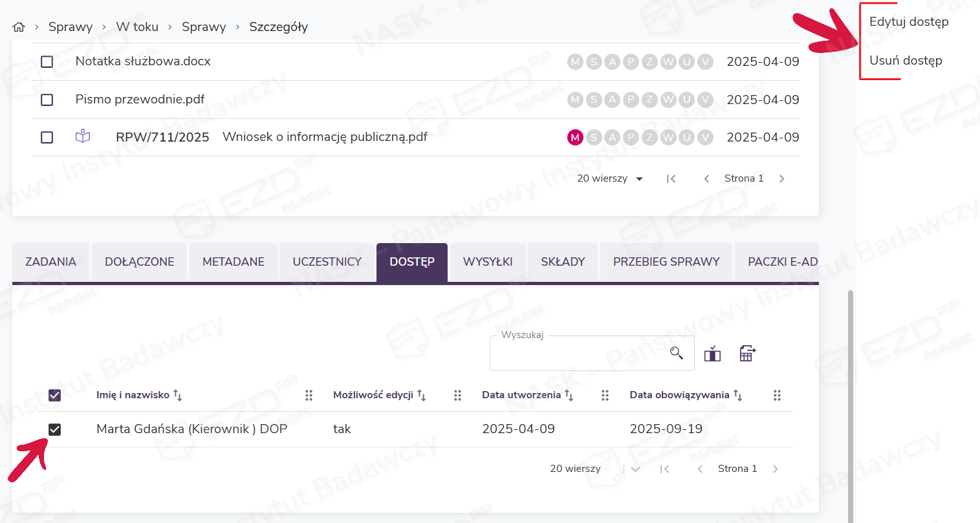Go to first page in documents pagination
The width and height of the screenshot is (980, 523).
click(x=671, y=179)
